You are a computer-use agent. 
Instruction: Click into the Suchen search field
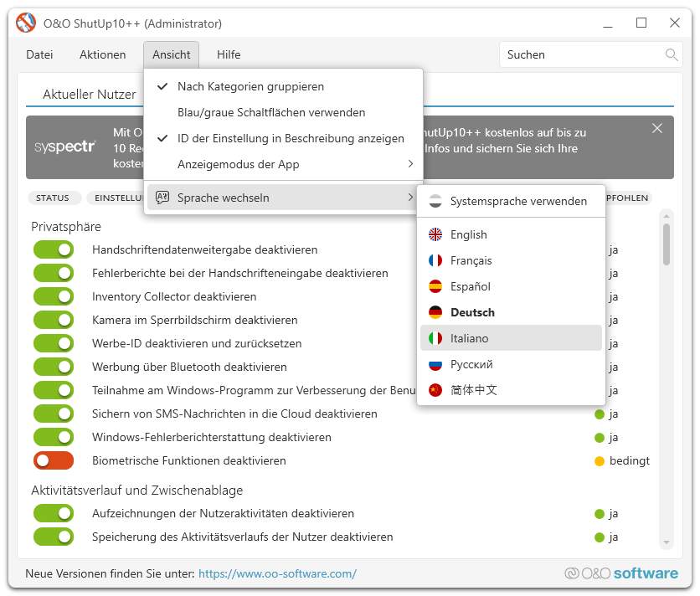[582, 55]
